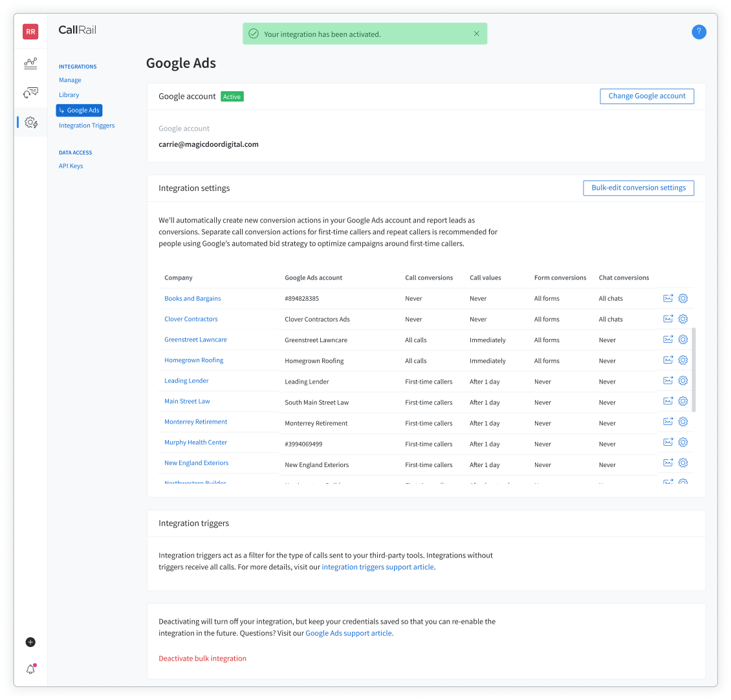Viewport: 731px width, 700px height.
Task: Click the Call values column header
Action: coord(485,278)
